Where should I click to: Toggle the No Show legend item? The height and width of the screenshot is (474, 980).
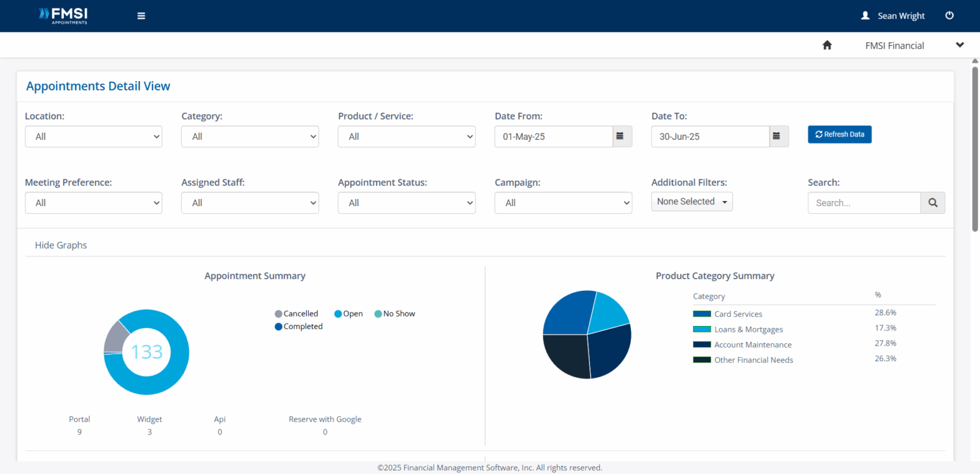394,314
